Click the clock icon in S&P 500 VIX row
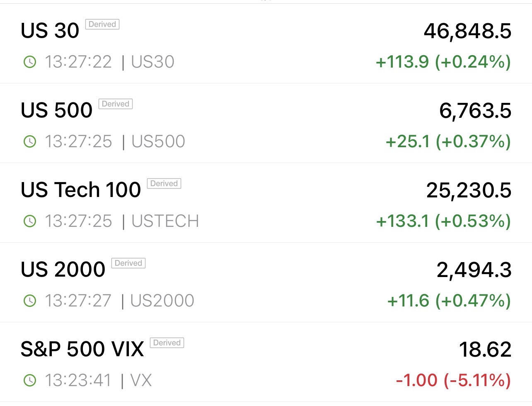 click(30, 380)
